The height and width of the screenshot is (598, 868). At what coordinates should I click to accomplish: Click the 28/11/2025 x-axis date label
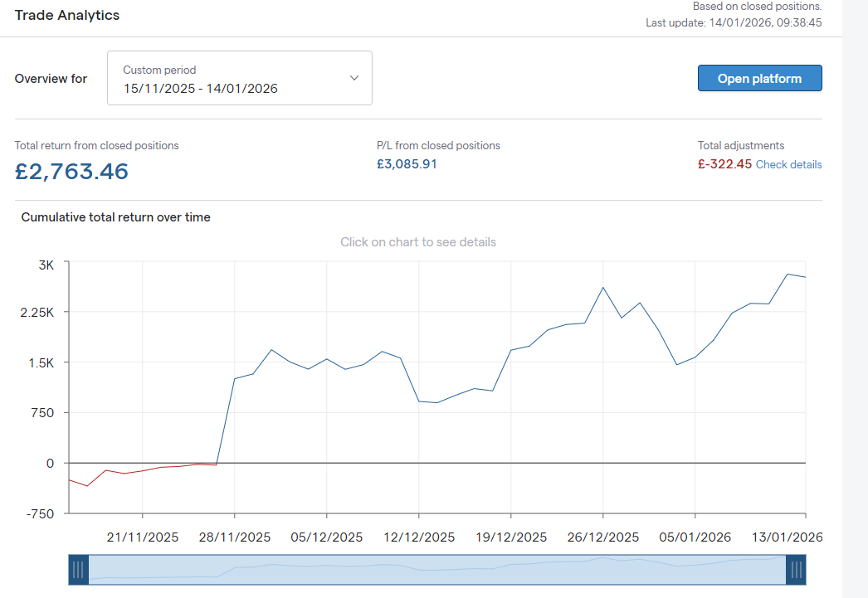click(235, 537)
